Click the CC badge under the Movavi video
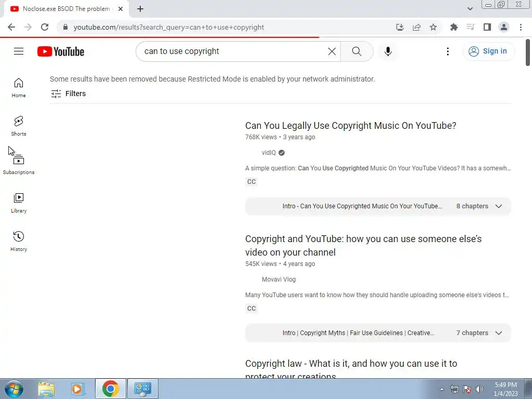The image size is (532, 399). [251, 309]
